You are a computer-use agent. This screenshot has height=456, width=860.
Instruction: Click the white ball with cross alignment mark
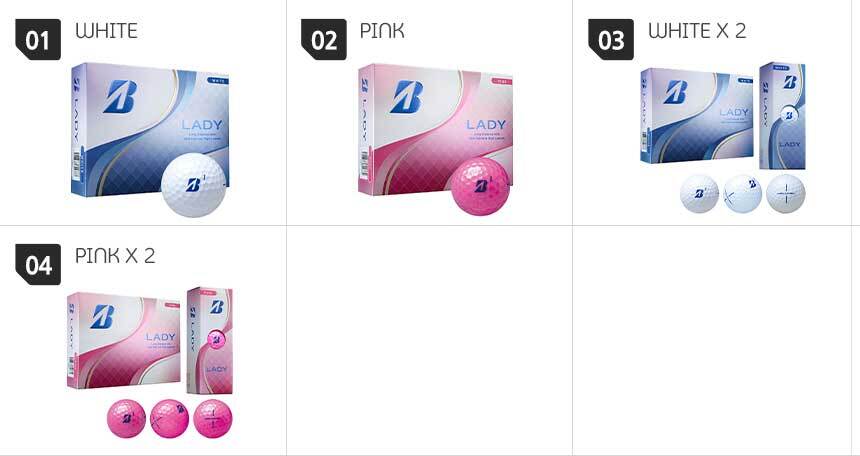785,193
